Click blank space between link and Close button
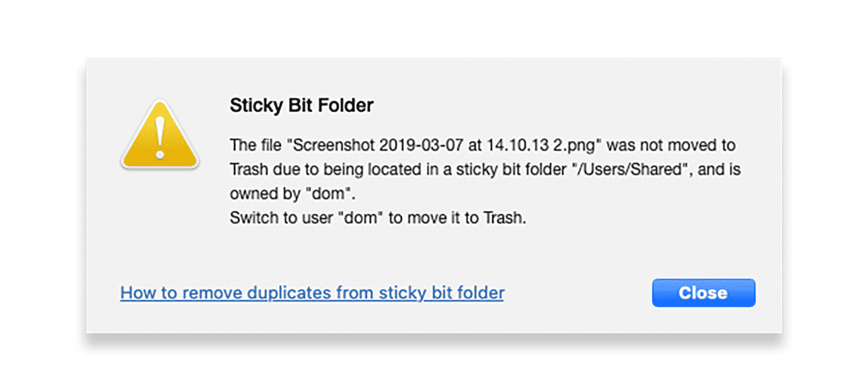 (x=578, y=293)
